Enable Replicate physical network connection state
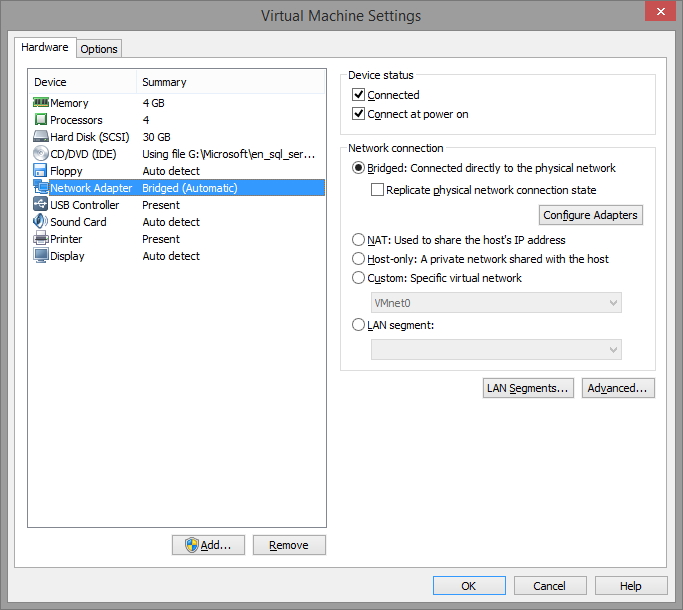Screen dimensions: 683x610 pos(378,190)
